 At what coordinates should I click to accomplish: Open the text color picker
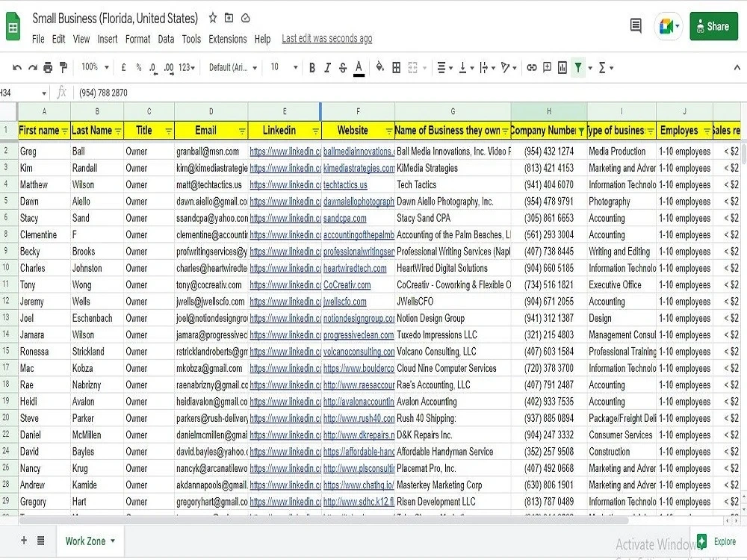[359, 68]
